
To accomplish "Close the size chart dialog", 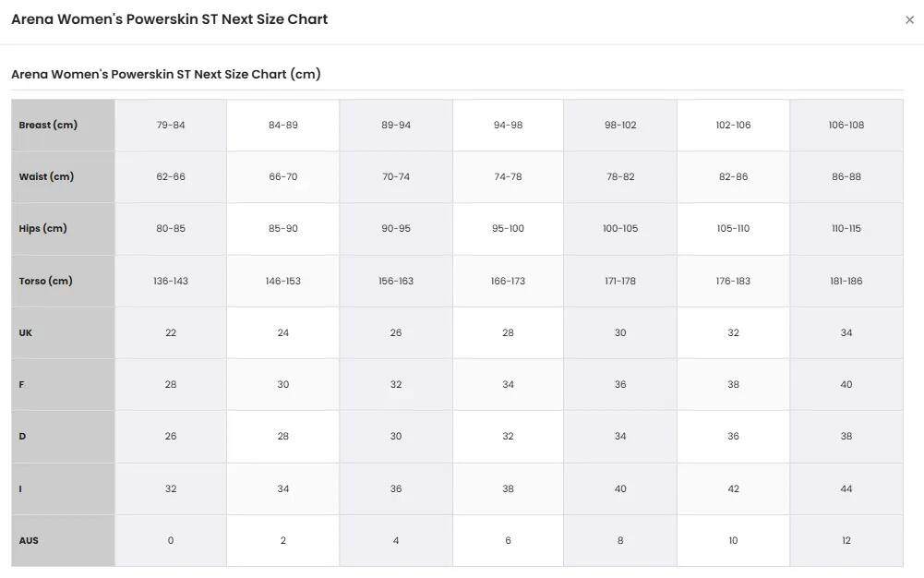I will click(909, 20).
